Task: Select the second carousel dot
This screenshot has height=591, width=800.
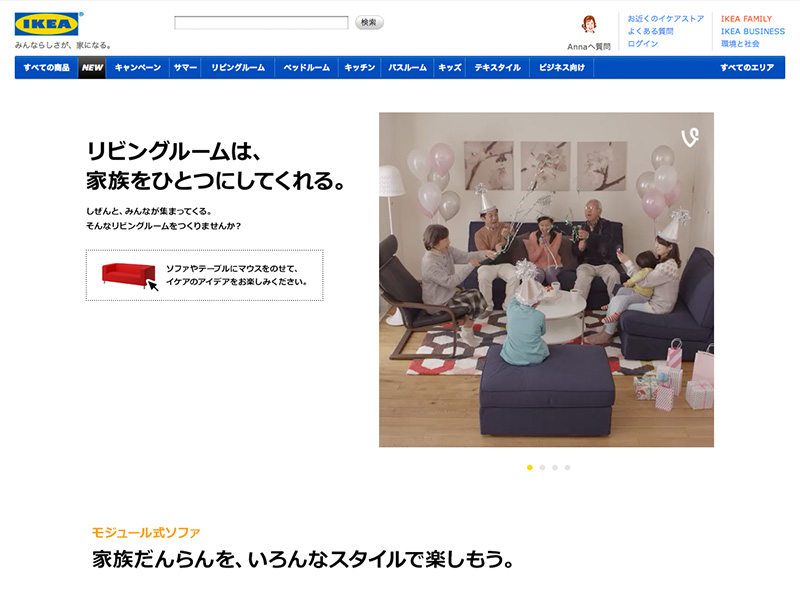Action: click(542, 467)
